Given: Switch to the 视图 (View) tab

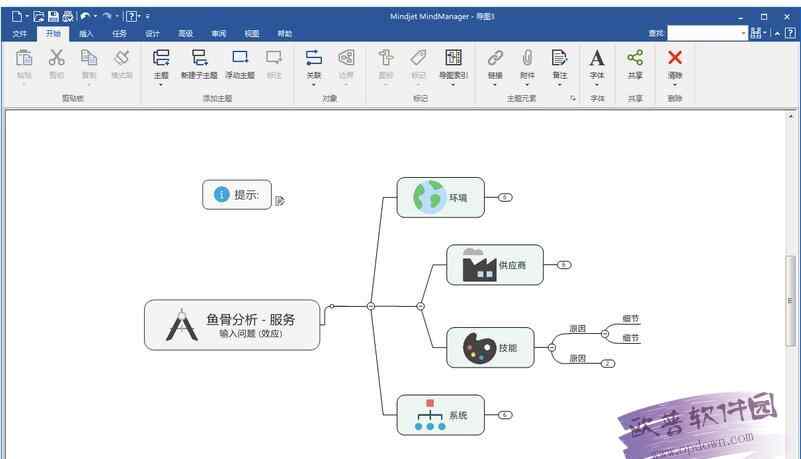Looking at the screenshot, I should [x=251, y=34].
